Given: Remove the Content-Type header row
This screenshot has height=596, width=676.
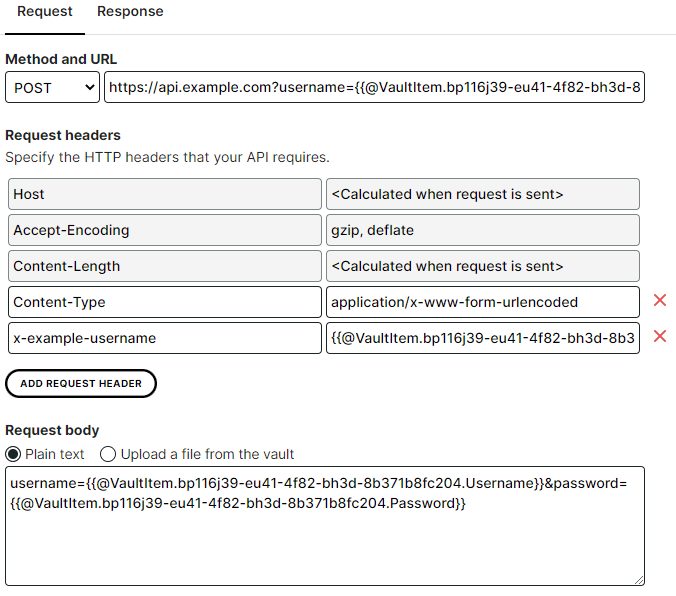Looking at the screenshot, I should click(x=660, y=300).
